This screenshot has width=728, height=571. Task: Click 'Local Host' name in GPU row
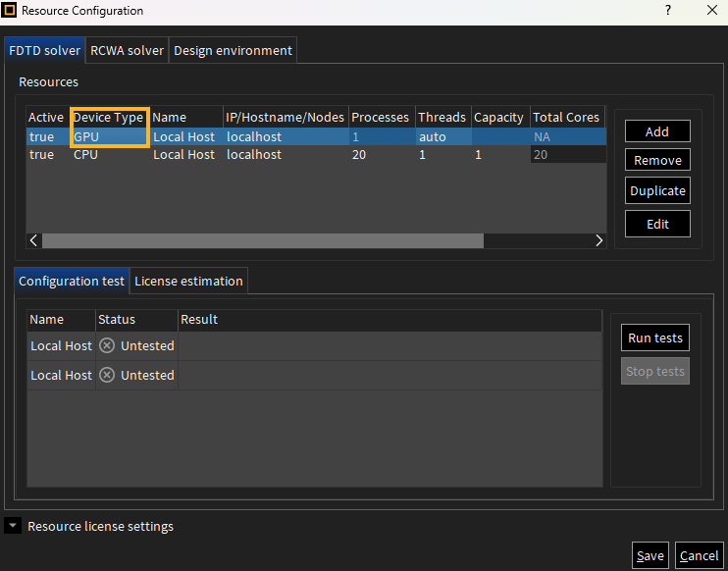(184, 136)
